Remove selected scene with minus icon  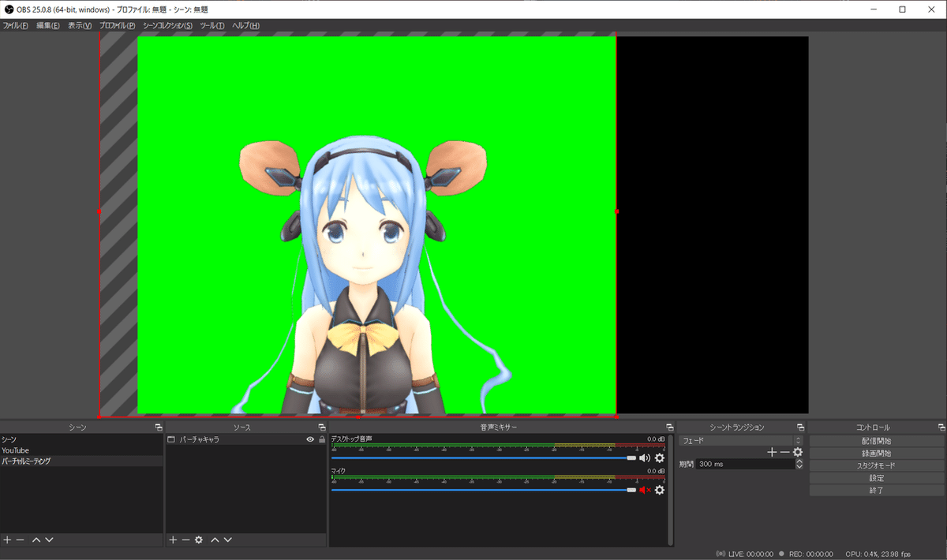[x=21, y=539]
